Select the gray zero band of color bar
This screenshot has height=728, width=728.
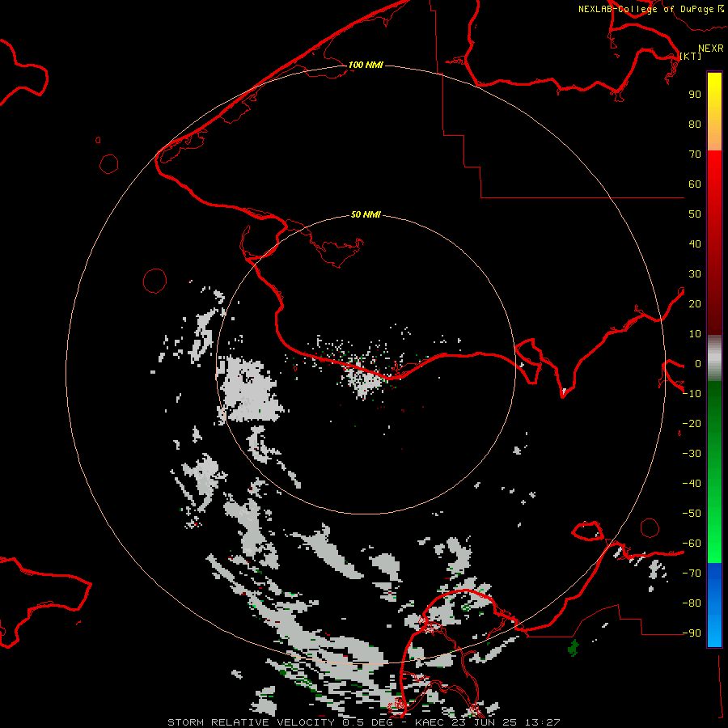point(714,358)
